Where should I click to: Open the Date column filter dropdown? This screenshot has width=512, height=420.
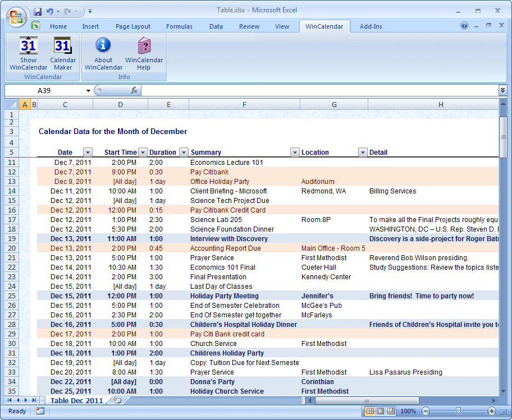pyautogui.click(x=88, y=152)
